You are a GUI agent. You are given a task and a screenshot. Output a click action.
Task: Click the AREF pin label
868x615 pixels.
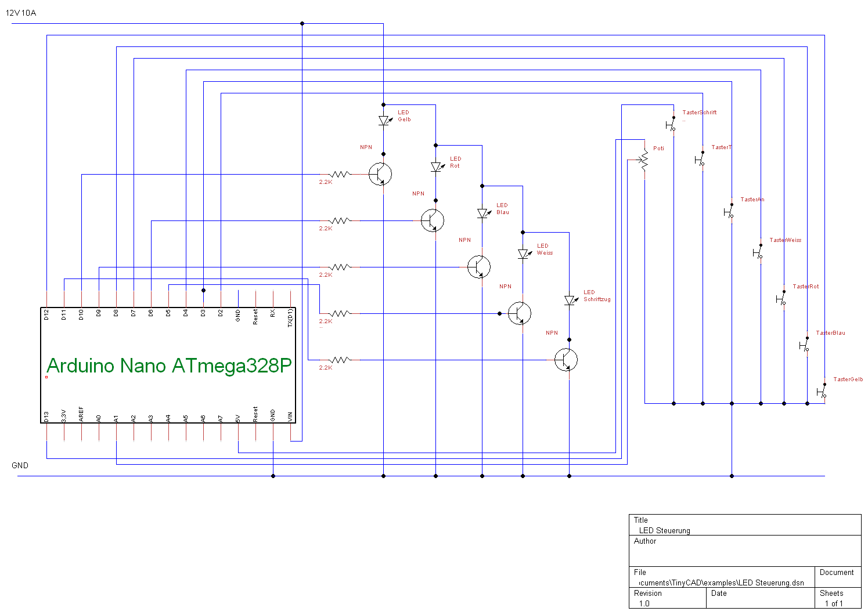coord(81,414)
